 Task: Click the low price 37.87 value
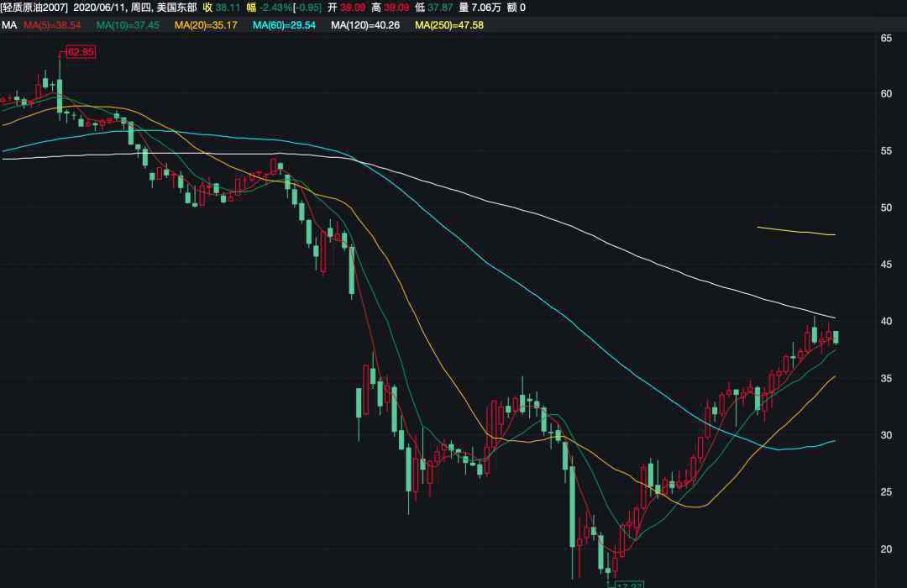coord(440,8)
